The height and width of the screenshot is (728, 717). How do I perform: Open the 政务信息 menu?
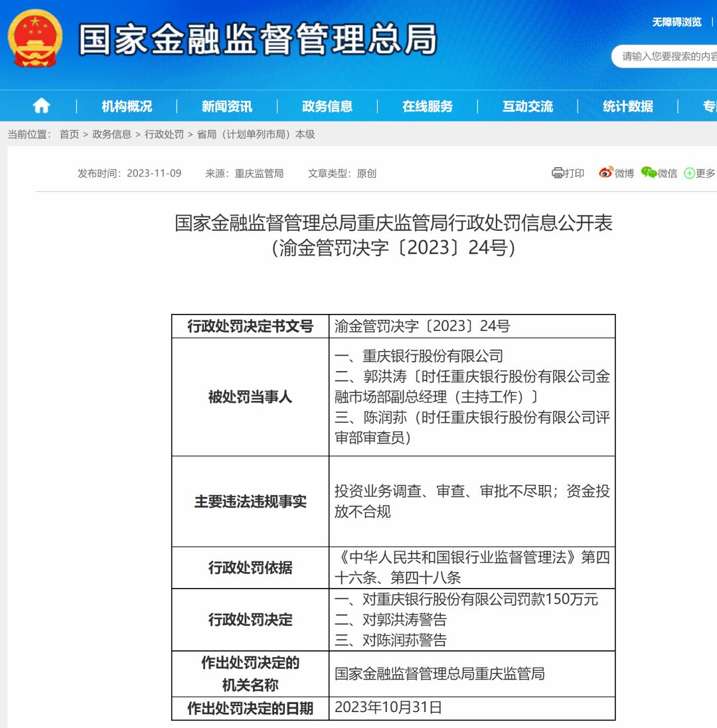click(x=327, y=106)
